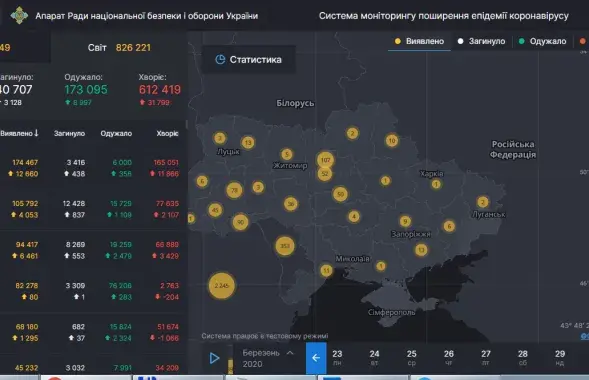The image size is (589, 380).
Task: Click the bubble 9 above Запоріжжя
Action: pyautogui.click(x=405, y=221)
